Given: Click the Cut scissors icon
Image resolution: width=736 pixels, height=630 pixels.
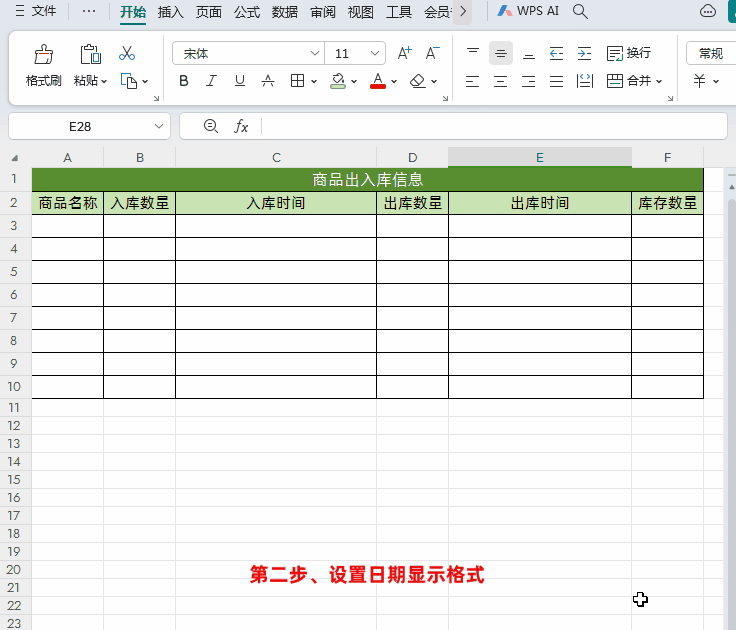Looking at the screenshot, I should 127,53.
